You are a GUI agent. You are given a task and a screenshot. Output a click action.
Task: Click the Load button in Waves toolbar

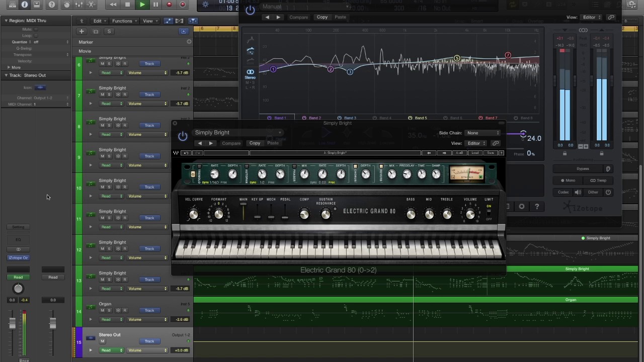(x=475, y=153)
